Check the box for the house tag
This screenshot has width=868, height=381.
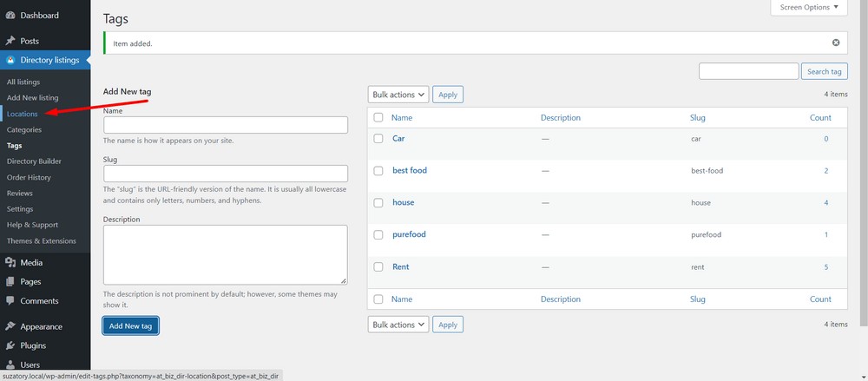(x=378, y=203)
